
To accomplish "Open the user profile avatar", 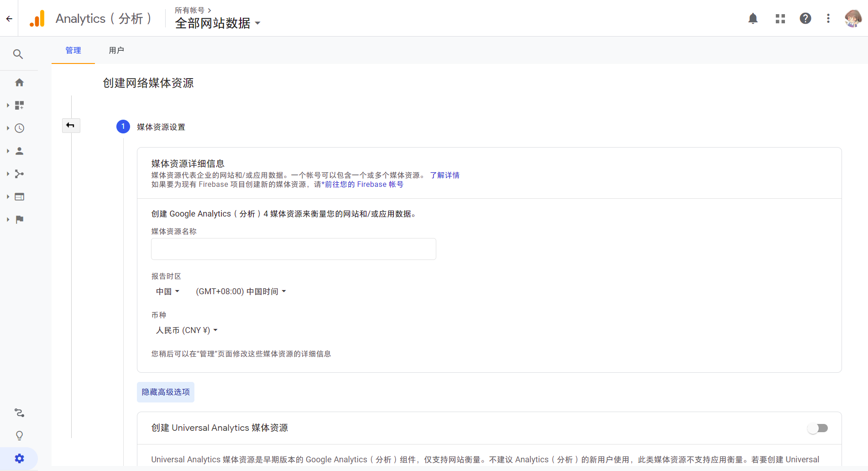I will coord(853,18).
